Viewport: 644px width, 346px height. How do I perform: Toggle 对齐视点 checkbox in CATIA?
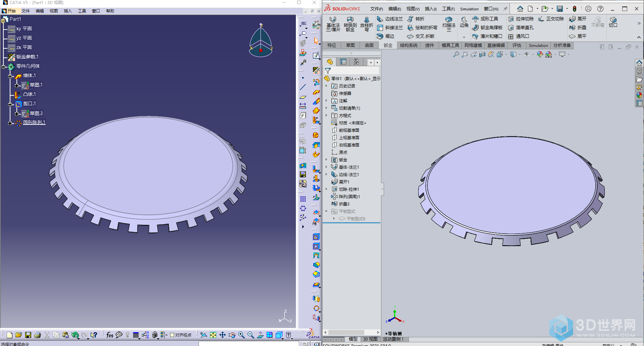172,335
